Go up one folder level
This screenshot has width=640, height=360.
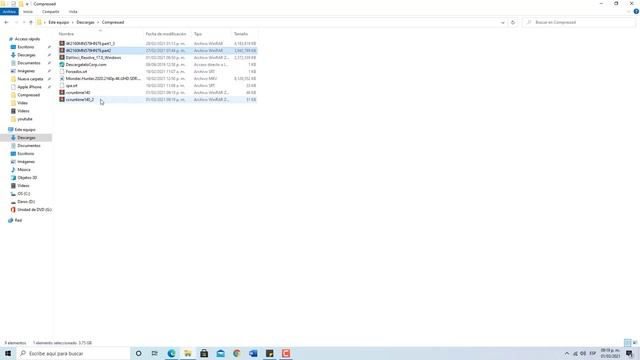(x=31, y=22)
